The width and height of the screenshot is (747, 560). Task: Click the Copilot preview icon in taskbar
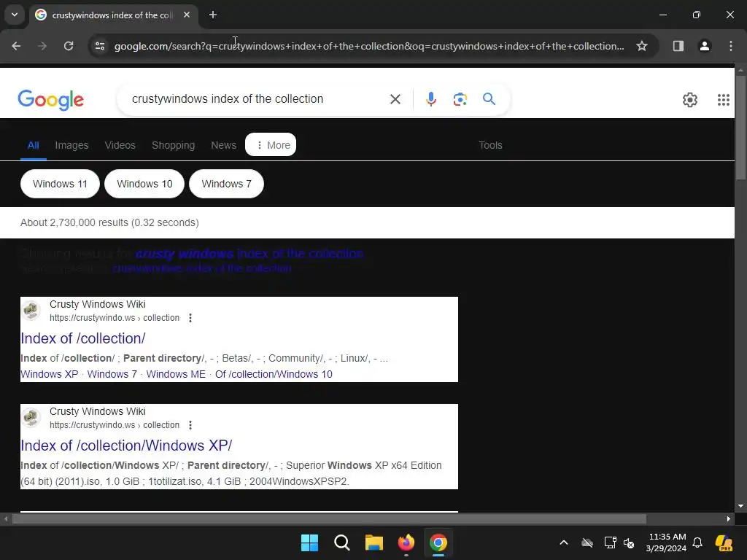tap(724, 542)
